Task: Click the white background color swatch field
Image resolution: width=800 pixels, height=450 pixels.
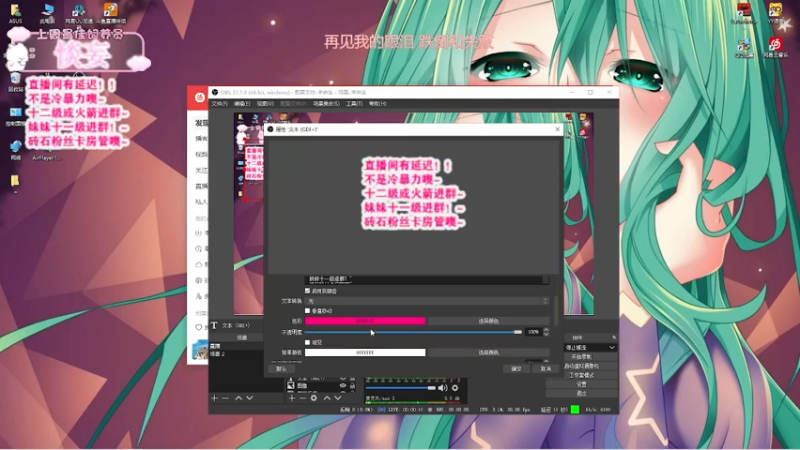Action: pyautogui.click(x=365, y=353)
